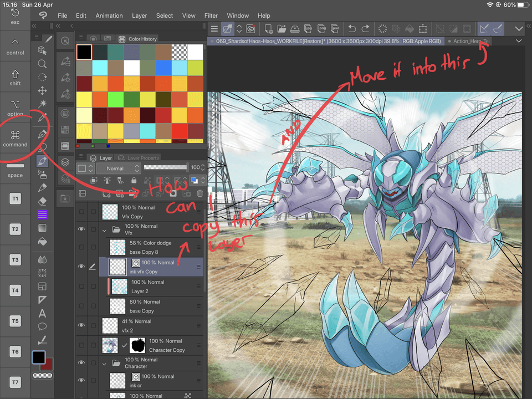Collapse the Vfx layer folder
This screenshot has height=399, width=532.
(105, 230)
